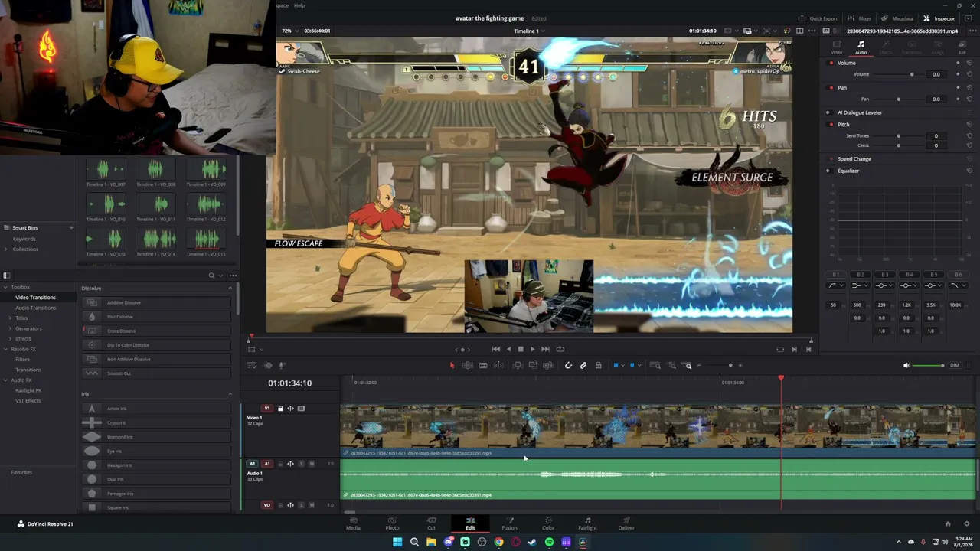Open the Quick Export icon

tap(802, 18)
